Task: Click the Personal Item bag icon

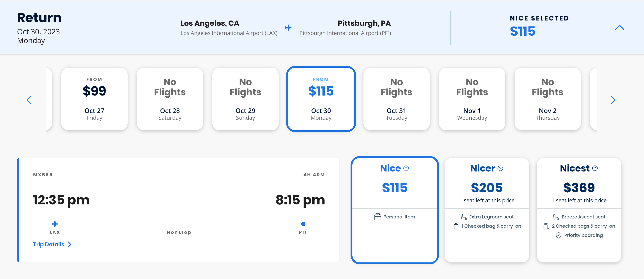Action: 378,217
